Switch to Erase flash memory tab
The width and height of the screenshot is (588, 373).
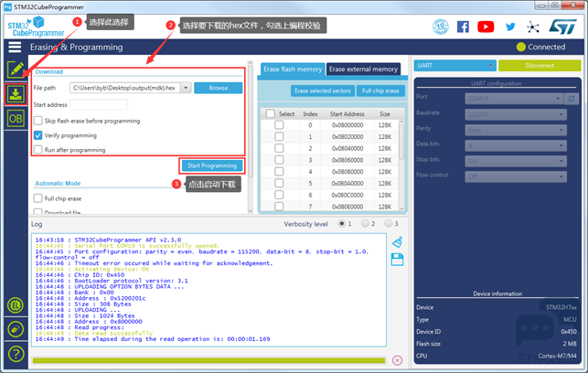click(x=293, y=69)
